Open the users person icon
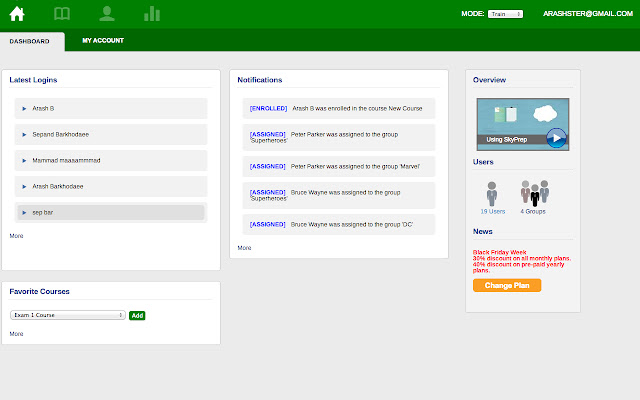Image resolution: width=640 pixels, height=400 pixels. (x=107, y=14)
